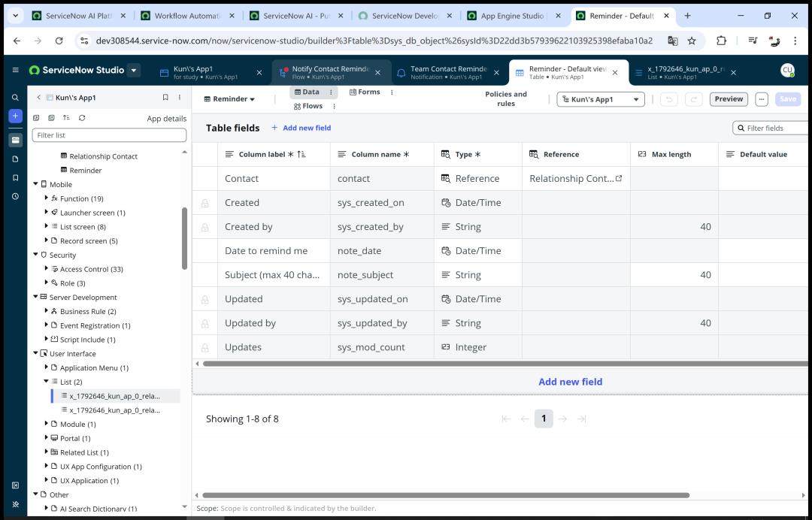Click the explorer panel vertical scrollbar

[184, 238]
